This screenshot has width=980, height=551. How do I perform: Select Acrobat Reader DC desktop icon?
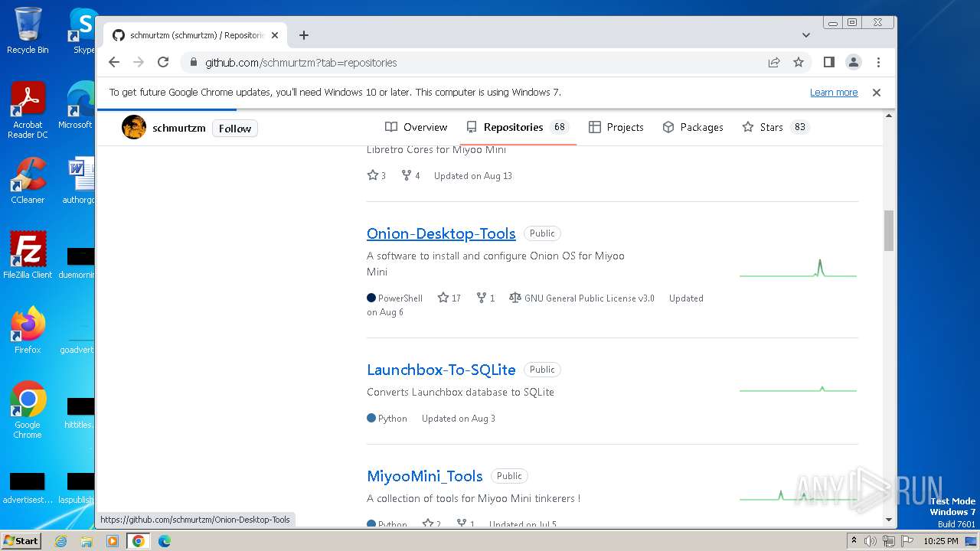pos(28,110)
